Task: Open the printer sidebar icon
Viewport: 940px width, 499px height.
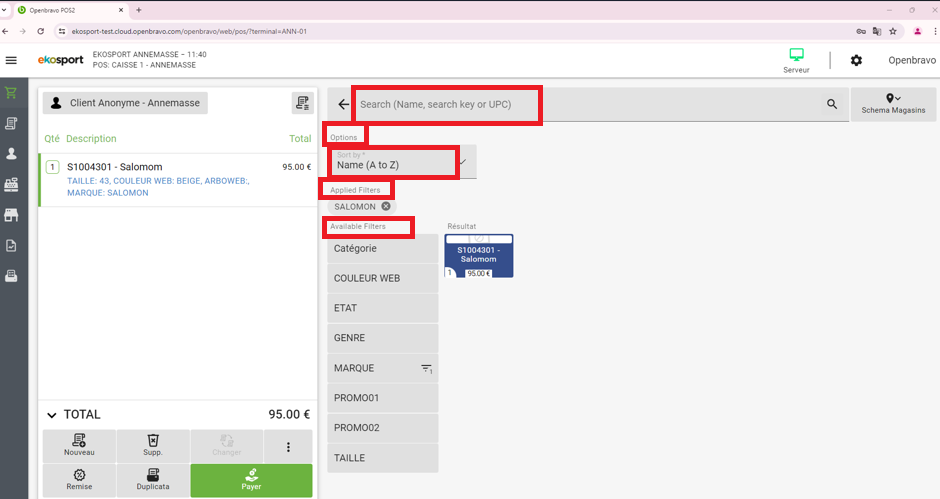Action: pos(11,276)
